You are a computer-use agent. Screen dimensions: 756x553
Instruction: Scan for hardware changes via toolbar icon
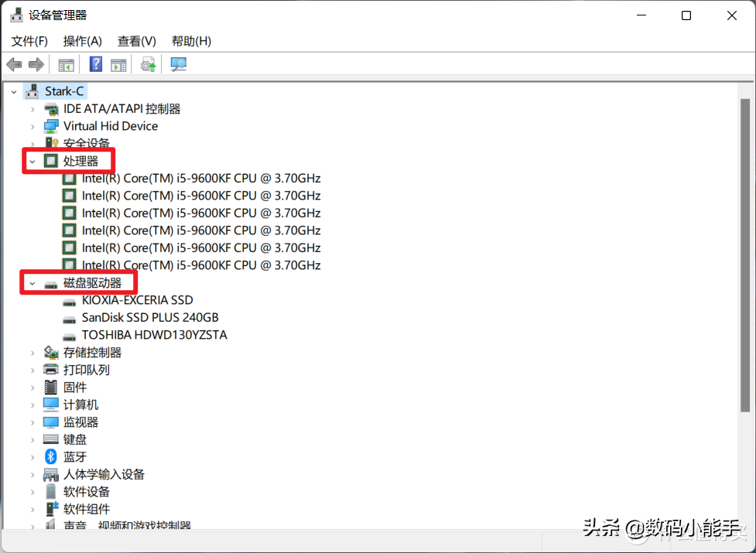tap(178, 64)
